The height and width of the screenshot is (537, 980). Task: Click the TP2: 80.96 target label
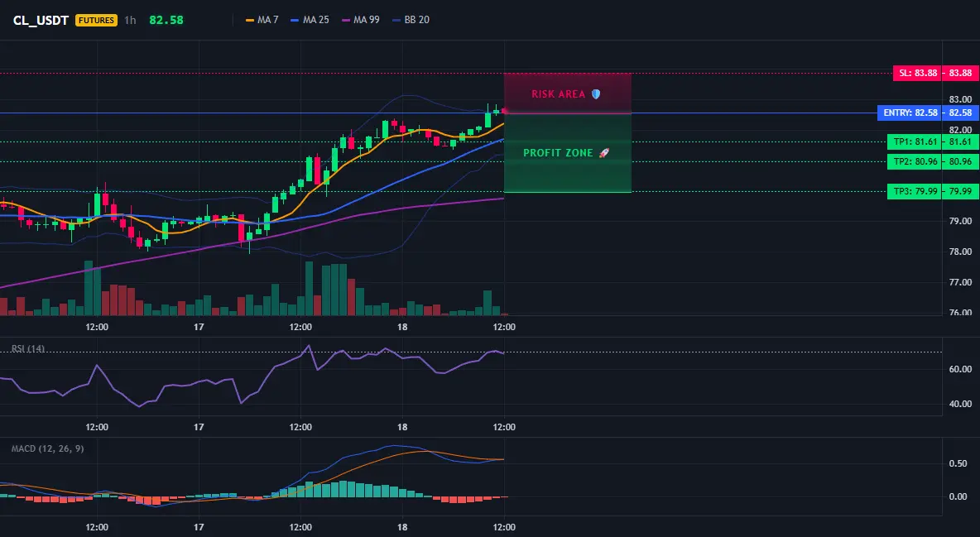click(915, 162)
